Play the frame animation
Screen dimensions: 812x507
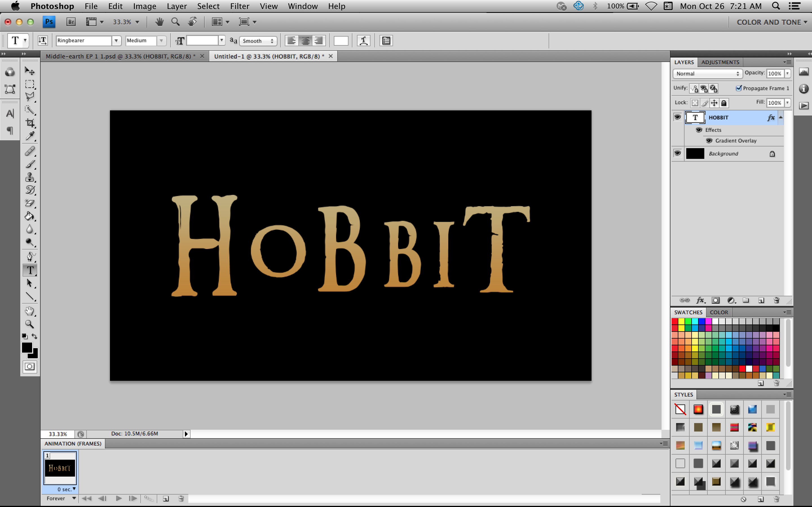(118, 498)
